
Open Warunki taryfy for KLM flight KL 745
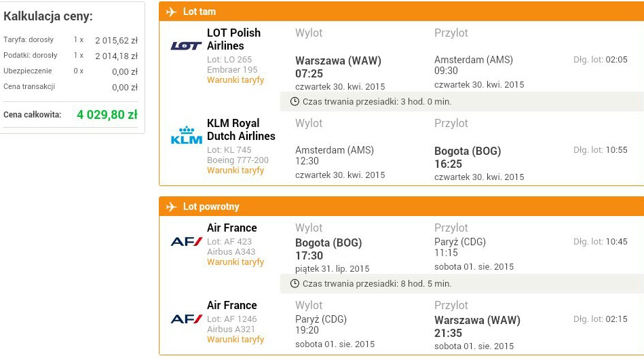tap(235, 171)
